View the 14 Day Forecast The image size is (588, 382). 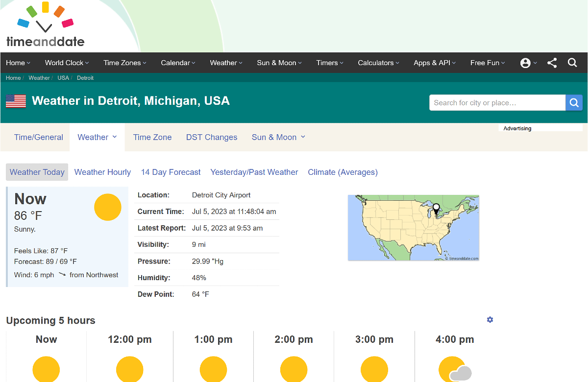[x=171, y=172]
